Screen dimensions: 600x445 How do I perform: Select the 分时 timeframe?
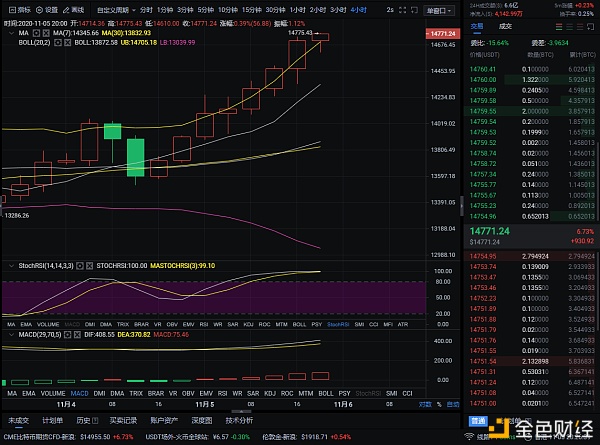pos(146,10)
